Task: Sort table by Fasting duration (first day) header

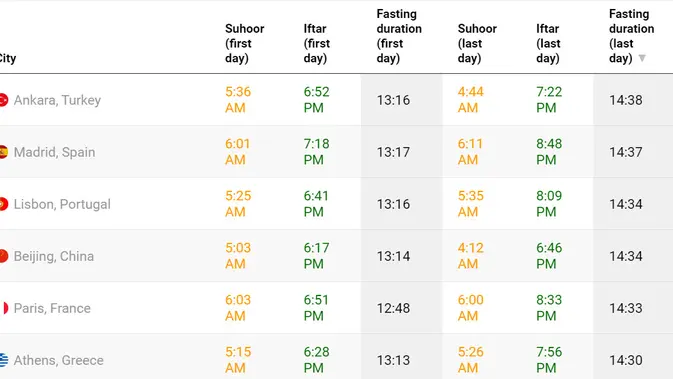Action: click(x=399, y=36)
